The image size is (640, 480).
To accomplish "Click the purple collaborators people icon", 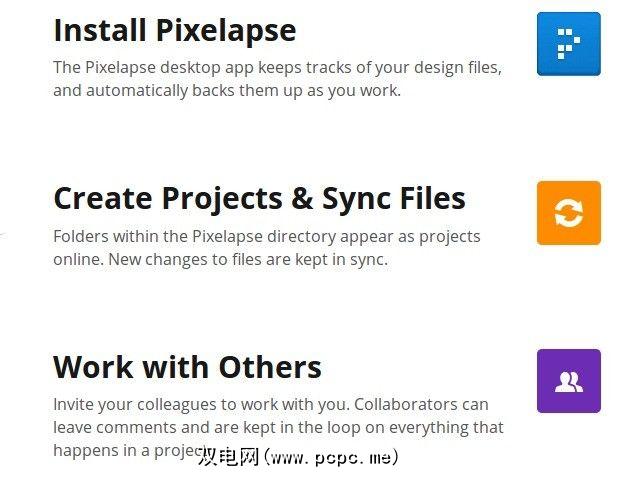I will click(x=568, y=381).
